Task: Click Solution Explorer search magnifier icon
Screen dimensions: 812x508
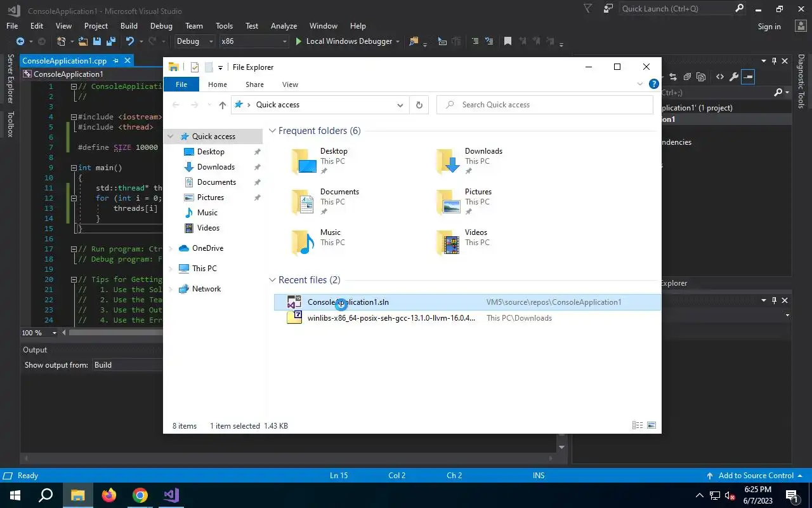Action: [778, 93]
